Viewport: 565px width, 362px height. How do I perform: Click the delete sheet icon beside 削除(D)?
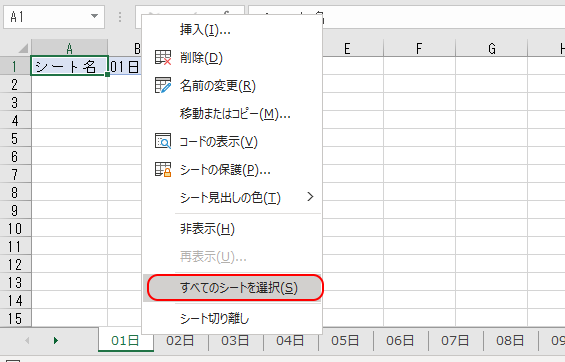[x=163, y=58]
